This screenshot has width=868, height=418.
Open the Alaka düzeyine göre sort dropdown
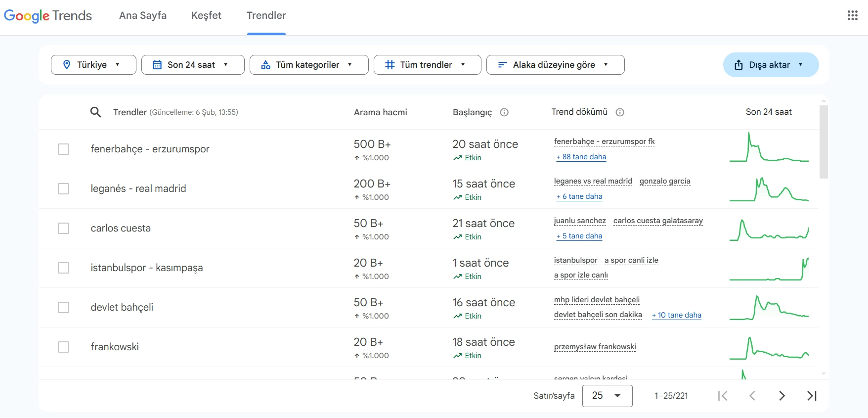[x=556, y=65]
